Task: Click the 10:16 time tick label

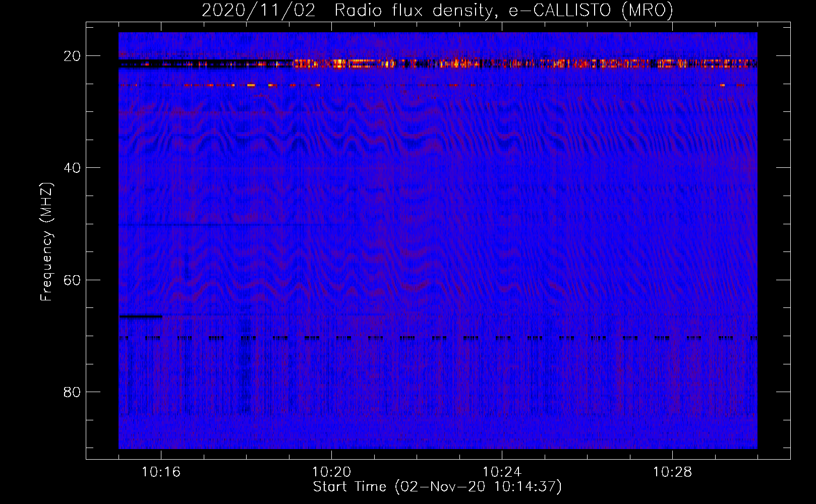Action: 161,472
